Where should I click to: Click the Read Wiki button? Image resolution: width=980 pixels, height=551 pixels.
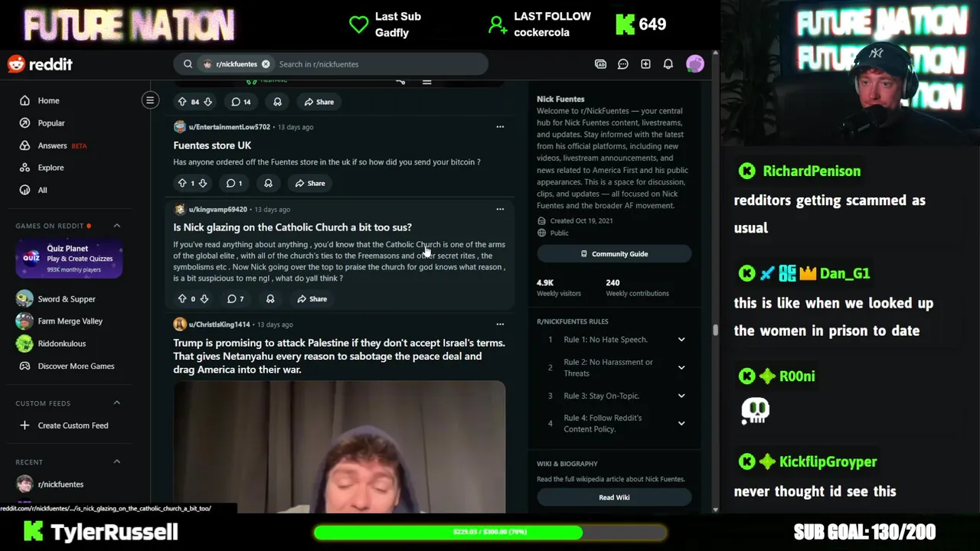pos(614,497)
